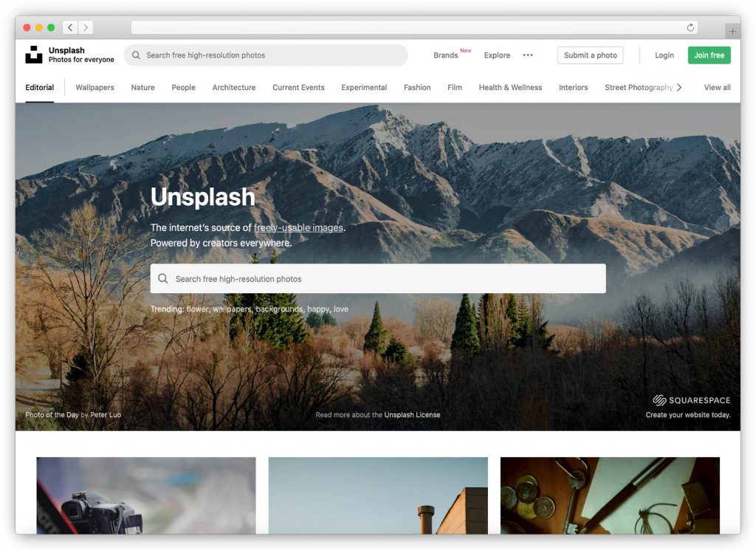Click the browser back arrow

(x=70, y=27)
